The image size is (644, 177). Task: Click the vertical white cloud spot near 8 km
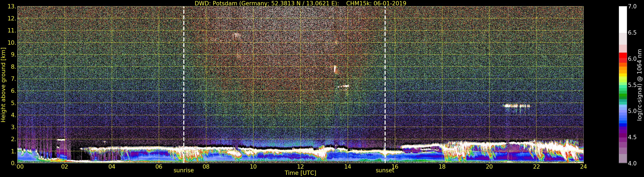coord(335,69)
